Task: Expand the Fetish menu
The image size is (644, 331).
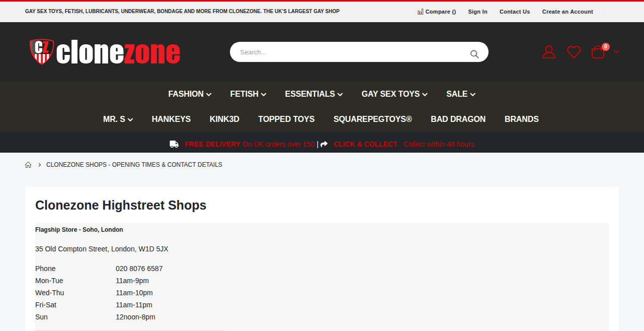Action: pos(248,94)
